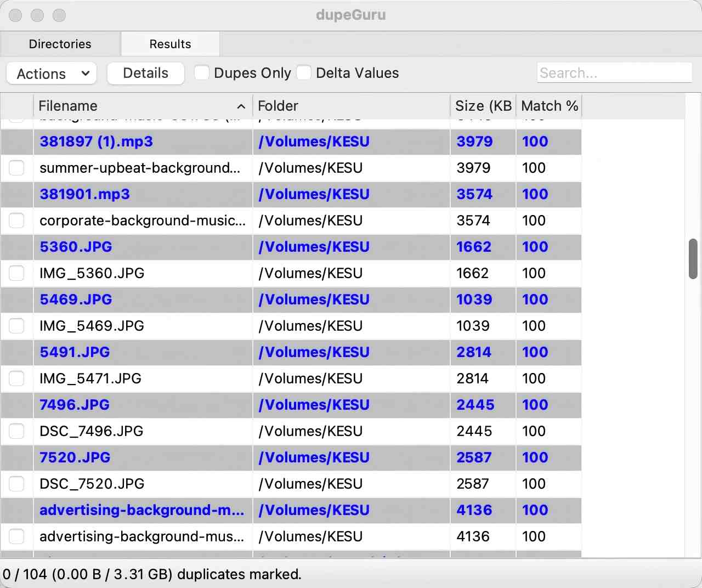The height and width of the screenshot is (588, 702).
Task: Mark summer-upbeat-background file checkbox
Action: tap(16, 168)
